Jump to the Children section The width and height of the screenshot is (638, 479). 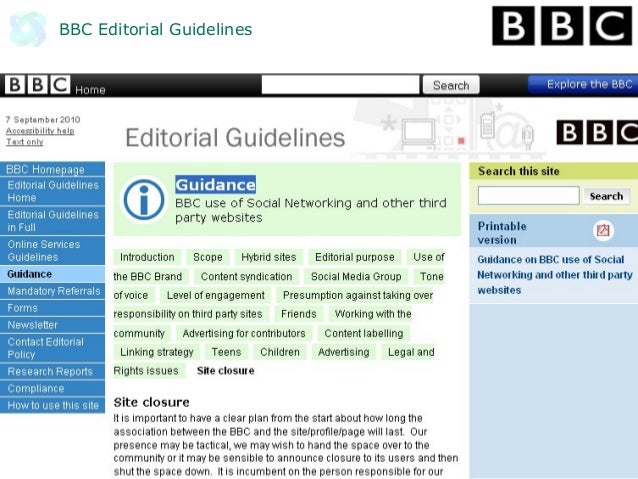point(280,352)
